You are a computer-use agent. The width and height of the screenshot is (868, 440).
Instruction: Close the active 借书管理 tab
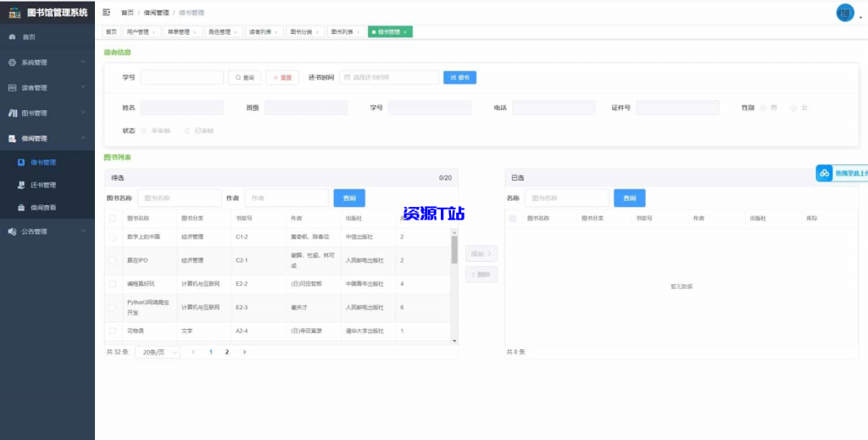coord(404,32)
